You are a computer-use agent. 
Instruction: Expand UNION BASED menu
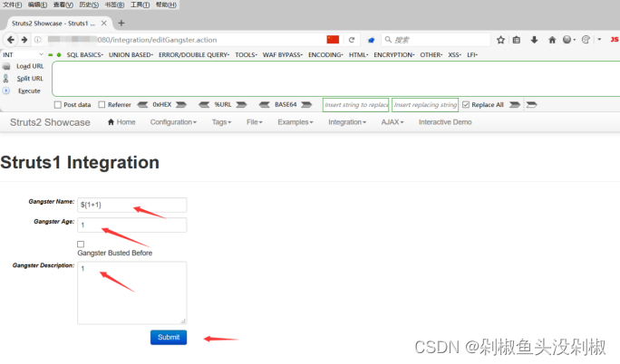(131, 55)
